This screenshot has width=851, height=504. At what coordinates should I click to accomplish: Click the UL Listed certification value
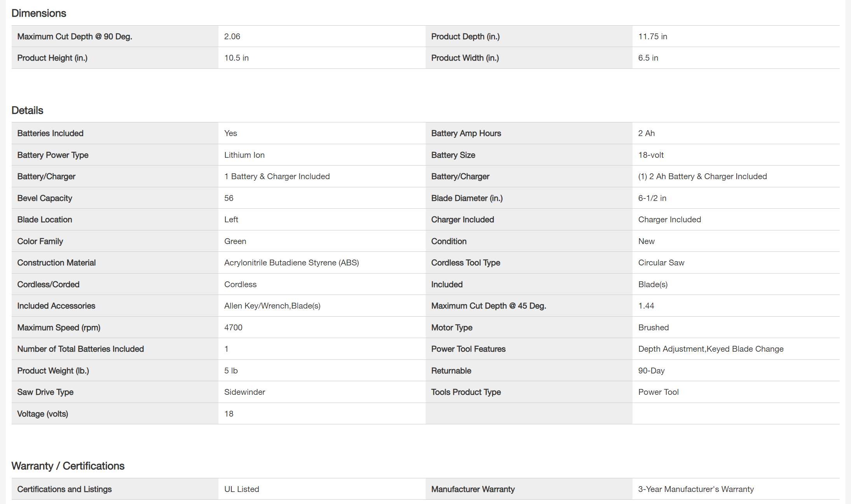coord(241,489)
